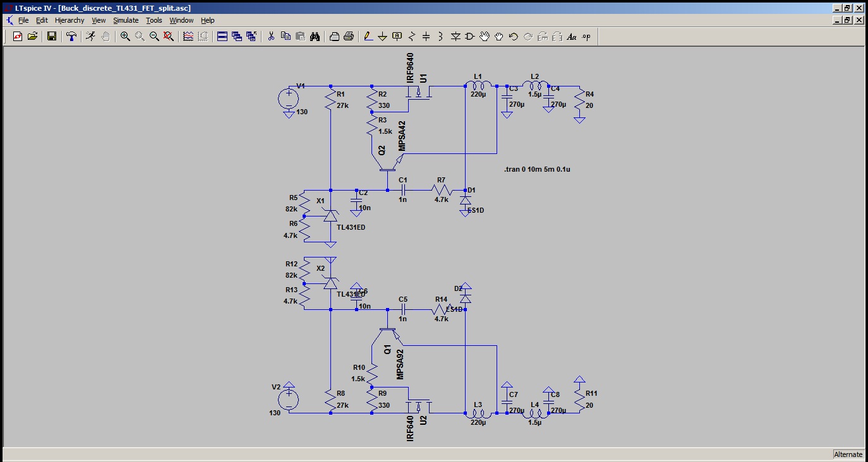The width and height of the screenshot is (868, 462).
Task: Place a ground symbol from the toolbar
Action: pyautogui.click(x=382, y=37)
